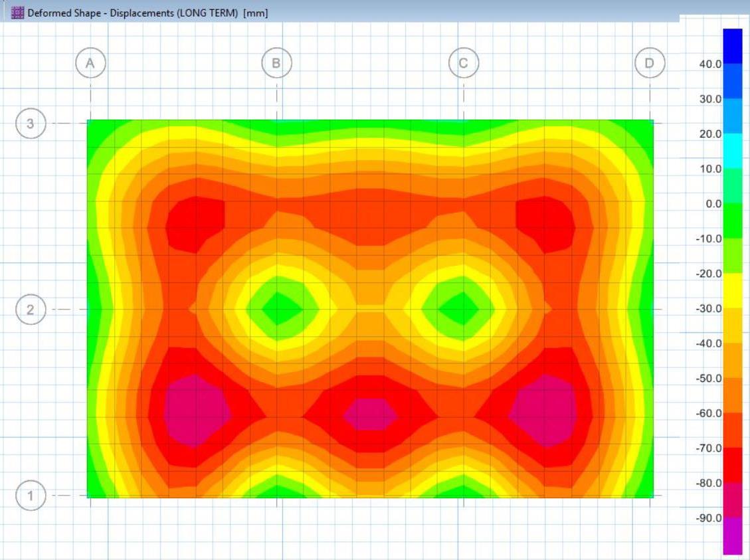Click the -70.0 legend value
Image resolution: width=750 pixels, height=560 pixels.
(709, 448)
